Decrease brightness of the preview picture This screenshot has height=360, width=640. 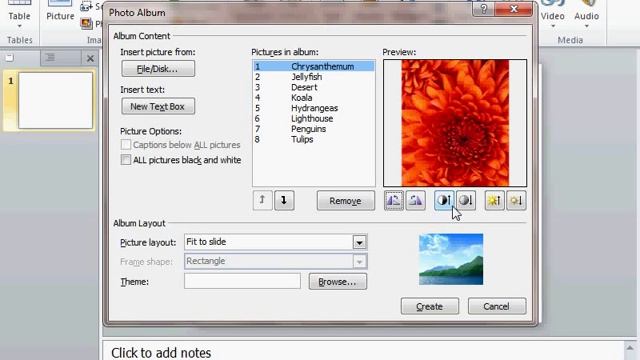tap(516, 200)
